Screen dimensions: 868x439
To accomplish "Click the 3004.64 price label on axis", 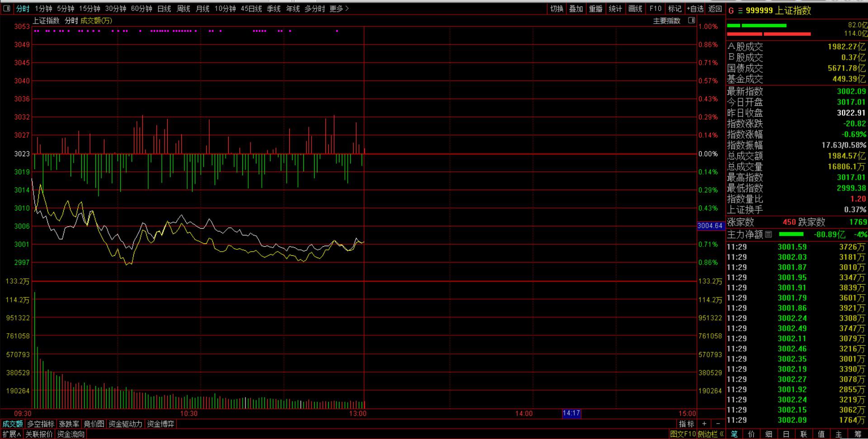I will tap(710, 226).
